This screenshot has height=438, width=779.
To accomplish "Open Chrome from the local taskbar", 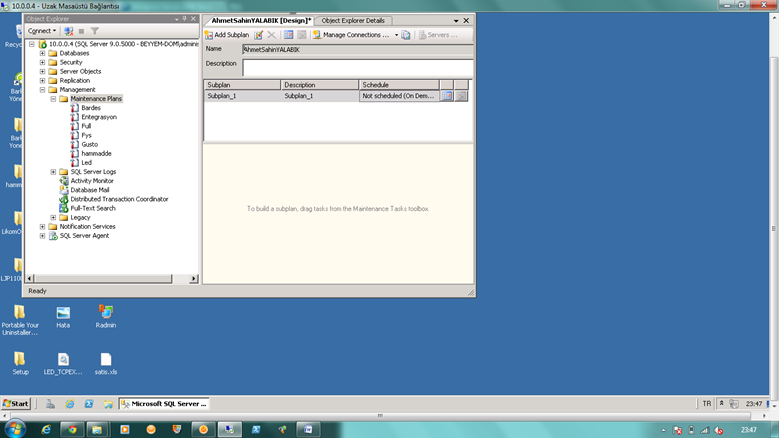I will pyautogui.click(x=73, y=430).
